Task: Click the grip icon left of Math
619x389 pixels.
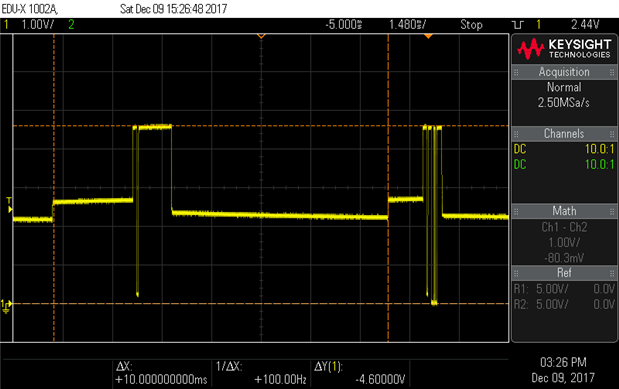Action: (x=516, y=211)
